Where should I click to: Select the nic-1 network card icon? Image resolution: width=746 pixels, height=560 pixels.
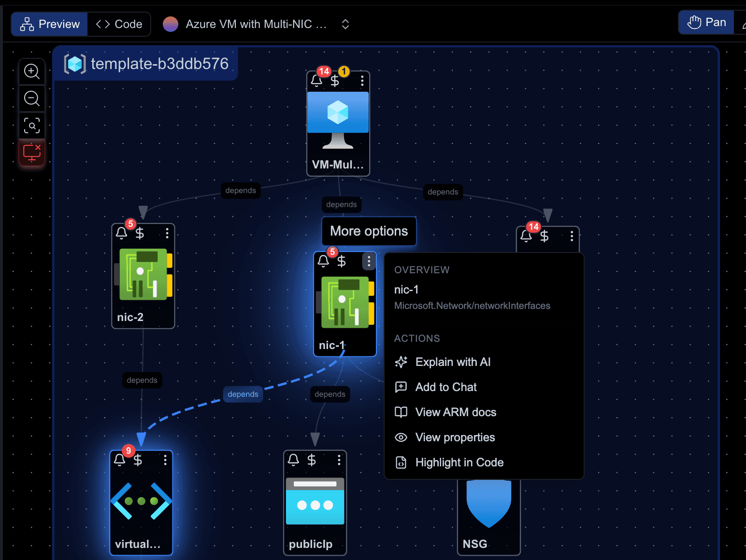click(345, 302)
